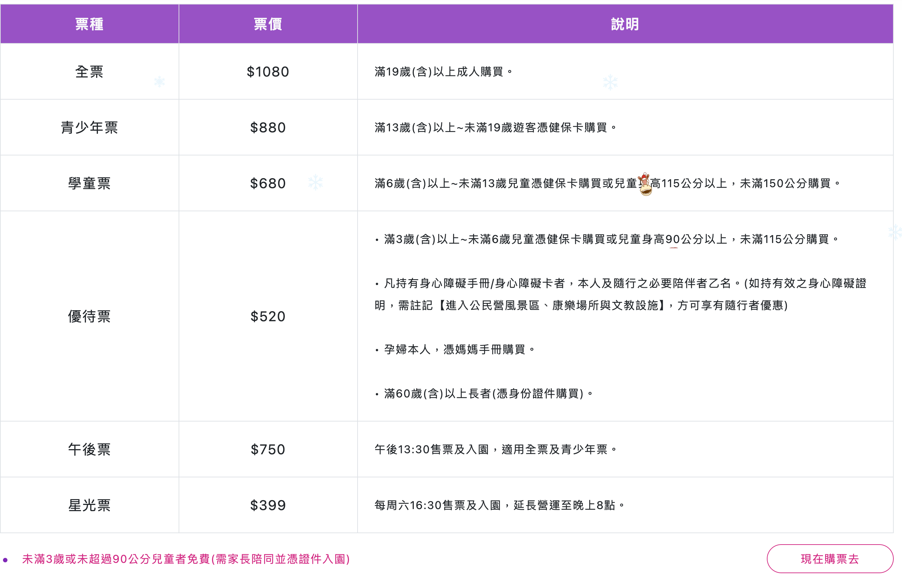
Task: Click the snowflake icon in the 全票 cell
Action: tap(160, 81)
